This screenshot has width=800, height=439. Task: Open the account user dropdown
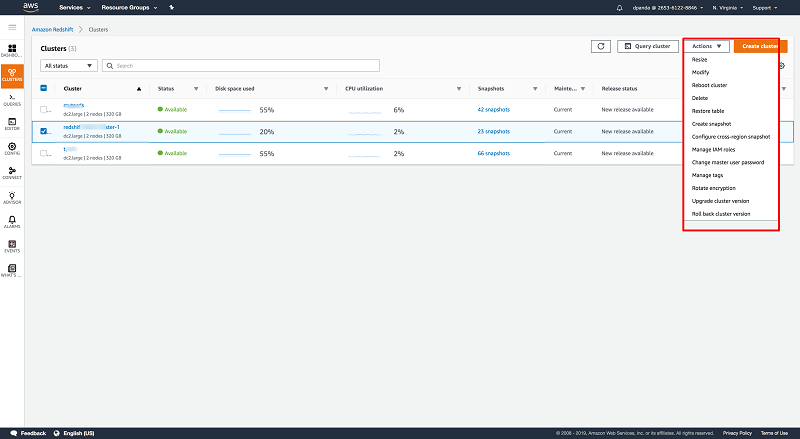[667, 8]
